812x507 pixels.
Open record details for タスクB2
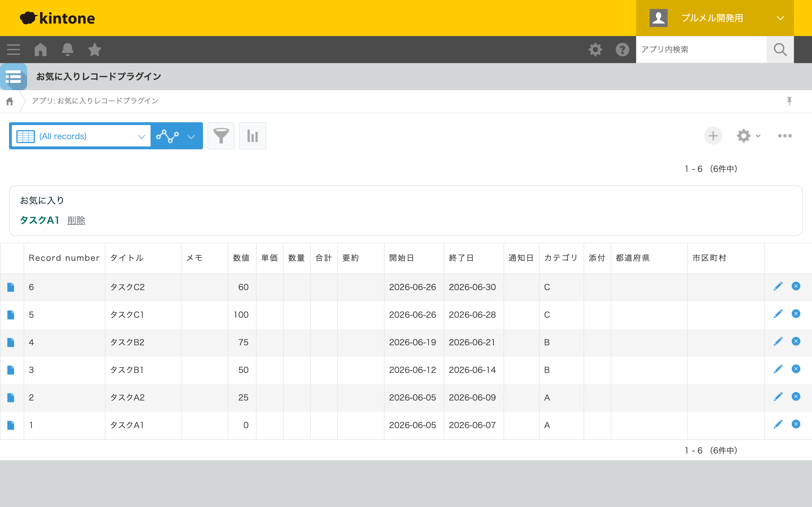tap(11, 342)
